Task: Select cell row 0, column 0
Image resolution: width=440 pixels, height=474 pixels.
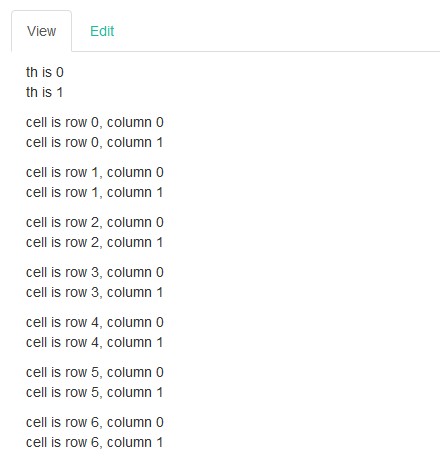Action: (95, 122)
